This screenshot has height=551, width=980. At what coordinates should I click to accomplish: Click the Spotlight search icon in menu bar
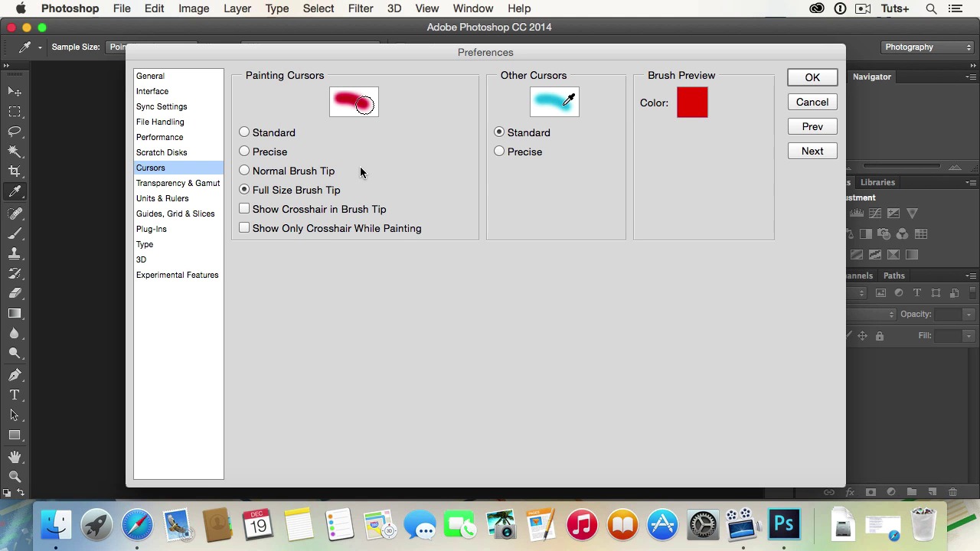[x=931, y=8]
